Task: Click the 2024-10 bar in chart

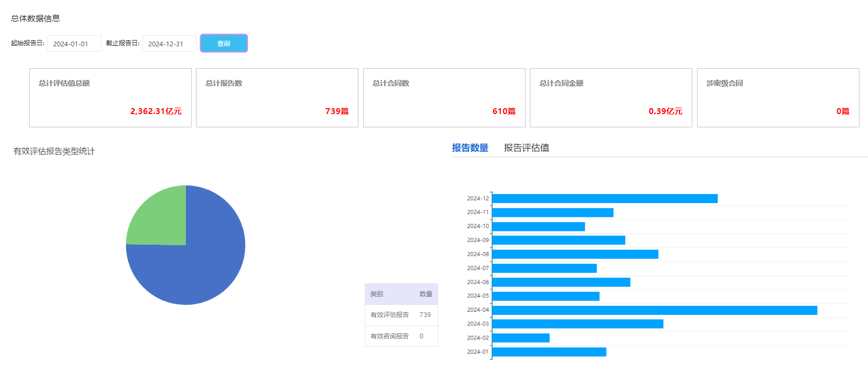Action: pyautogui.click(x=538, y=226)
